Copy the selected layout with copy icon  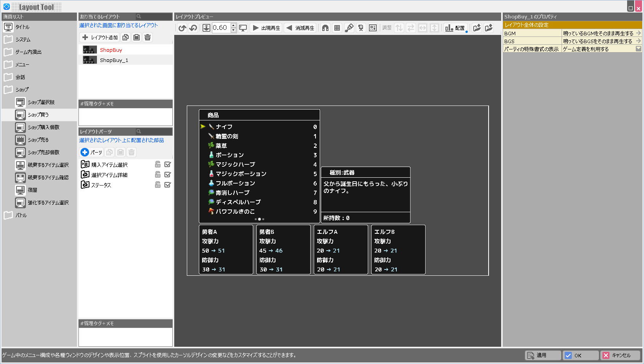tap(126, 37)
